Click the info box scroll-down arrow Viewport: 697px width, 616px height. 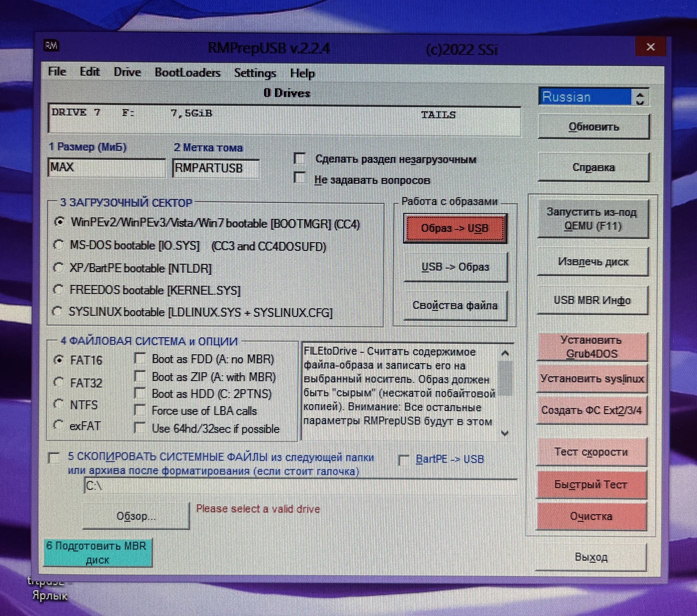pos(505,433)
